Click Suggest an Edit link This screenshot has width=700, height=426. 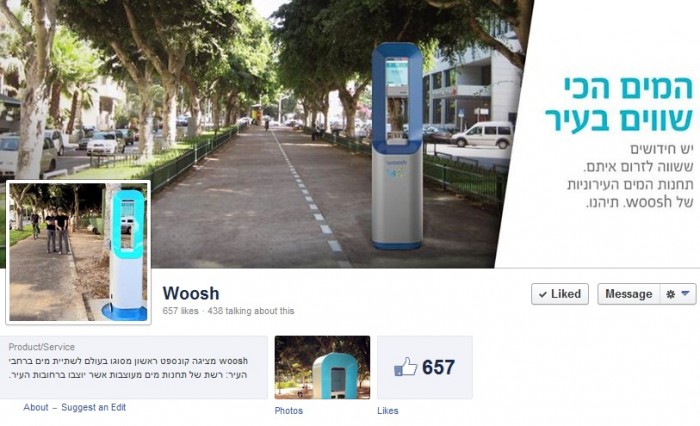pos(94,407)
